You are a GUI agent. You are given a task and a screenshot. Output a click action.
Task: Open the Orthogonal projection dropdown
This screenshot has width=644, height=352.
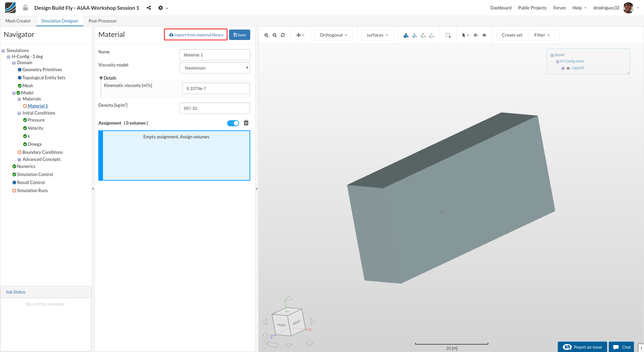(x=333, y=35)
